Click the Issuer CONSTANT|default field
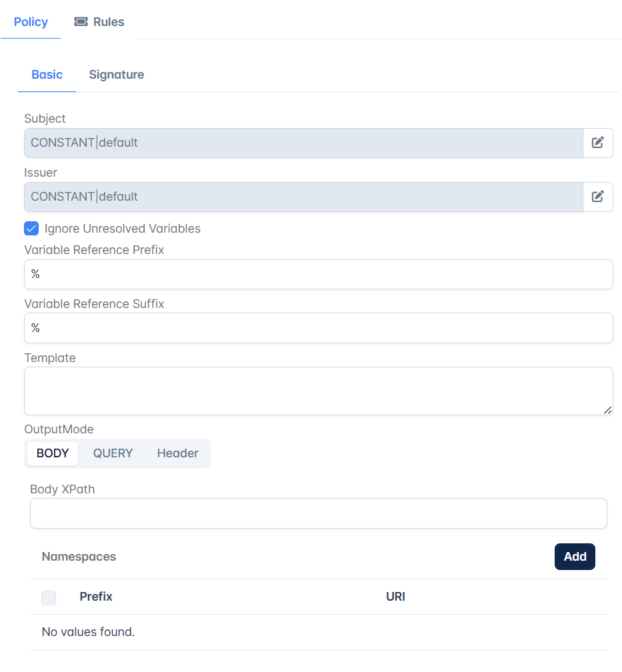 (303, 197)
